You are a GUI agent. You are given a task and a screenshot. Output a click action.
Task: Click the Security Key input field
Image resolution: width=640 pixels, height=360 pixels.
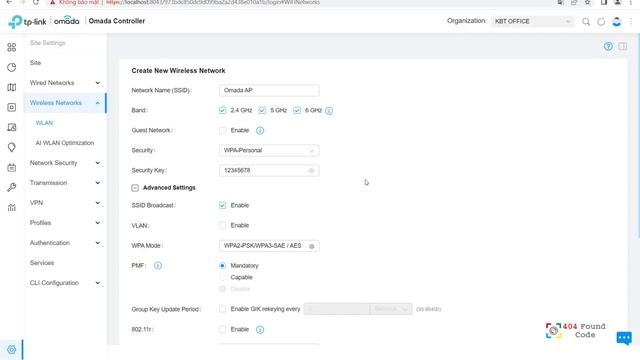point(269,171)
